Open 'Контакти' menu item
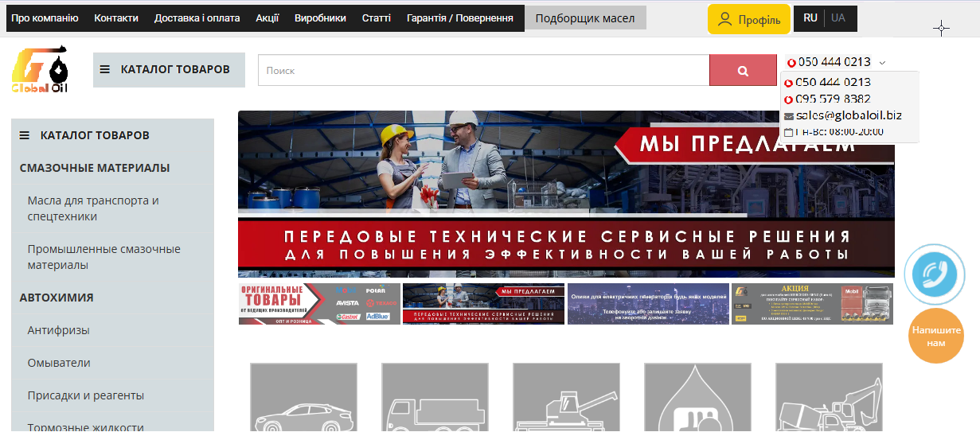Viewport: 980px width, 432px height. [116, 18]
